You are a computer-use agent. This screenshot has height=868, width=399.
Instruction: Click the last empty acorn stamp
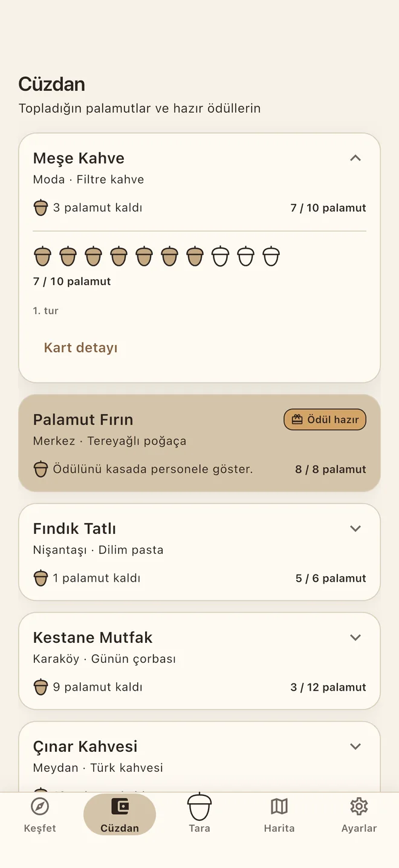tap(271, 256)
